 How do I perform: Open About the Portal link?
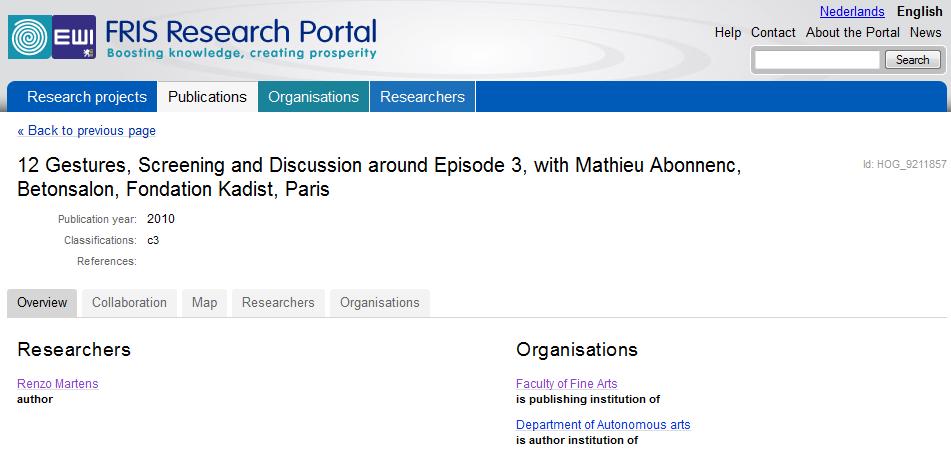[852, 32]
